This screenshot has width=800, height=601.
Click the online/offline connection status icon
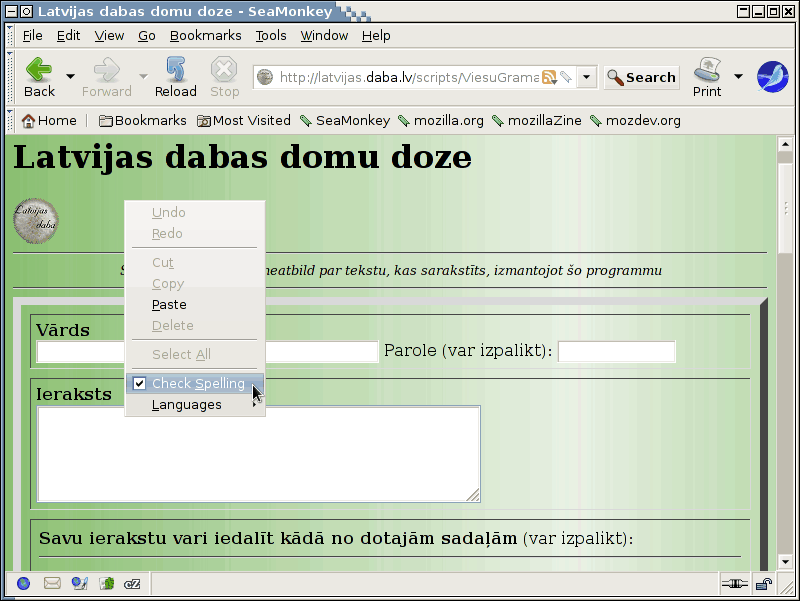click(x=735, y=584)
